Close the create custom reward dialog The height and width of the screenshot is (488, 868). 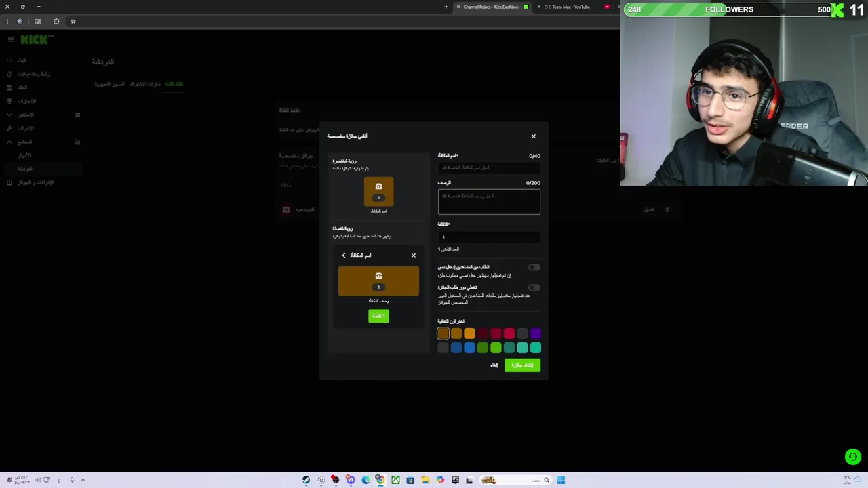(533, 136)
